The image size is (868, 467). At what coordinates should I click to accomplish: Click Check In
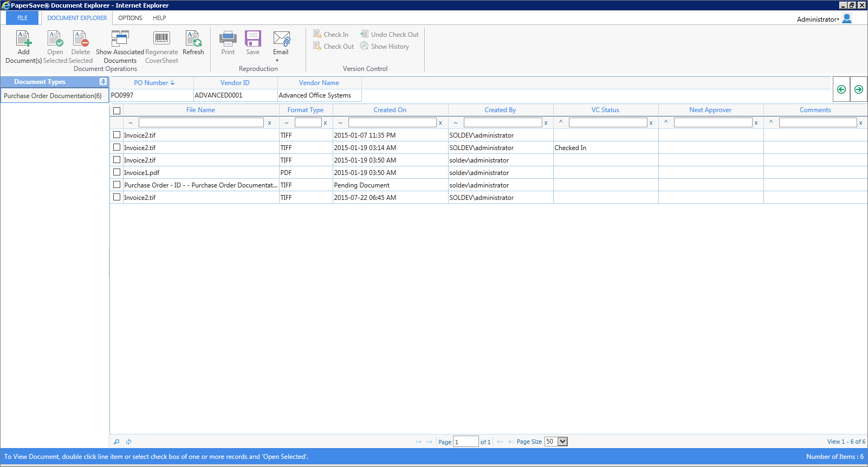pos(331,34)
